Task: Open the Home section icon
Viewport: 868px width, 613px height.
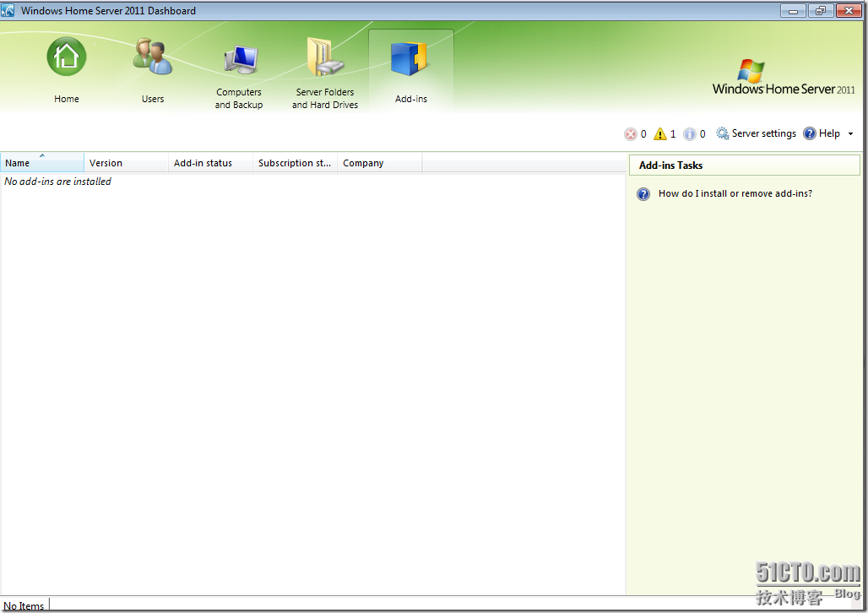Action: point(67,57)
